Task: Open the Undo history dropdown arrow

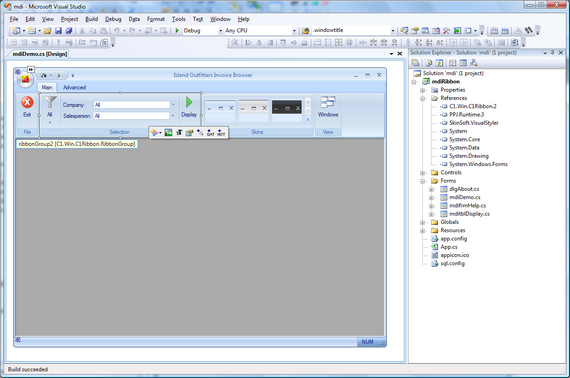Action: click(x=124, y=31)
